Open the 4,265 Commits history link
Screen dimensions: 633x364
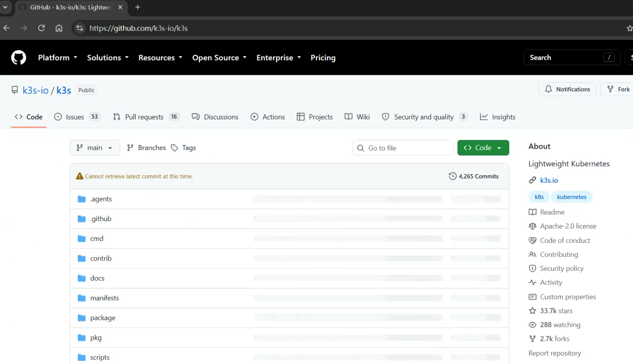click(474, 176)
